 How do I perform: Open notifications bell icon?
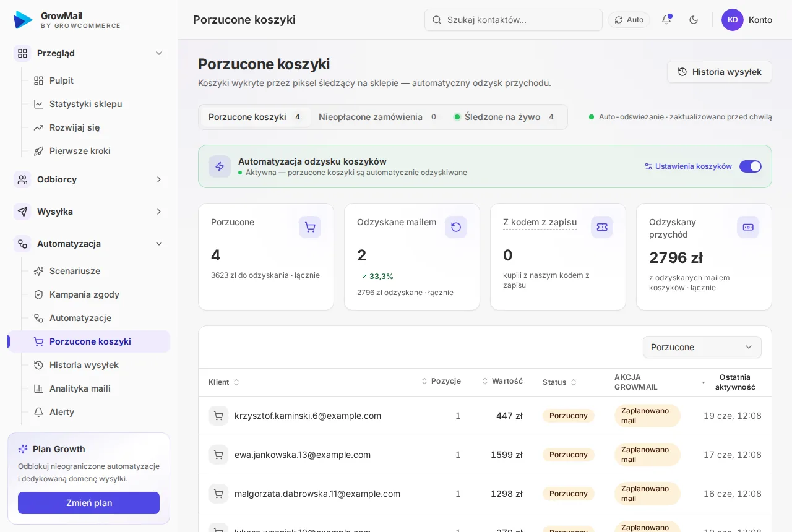[x=666, y=20]
